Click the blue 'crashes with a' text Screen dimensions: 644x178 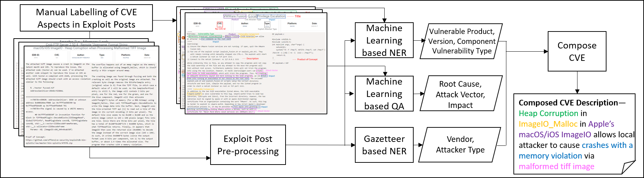click(607, 145)
